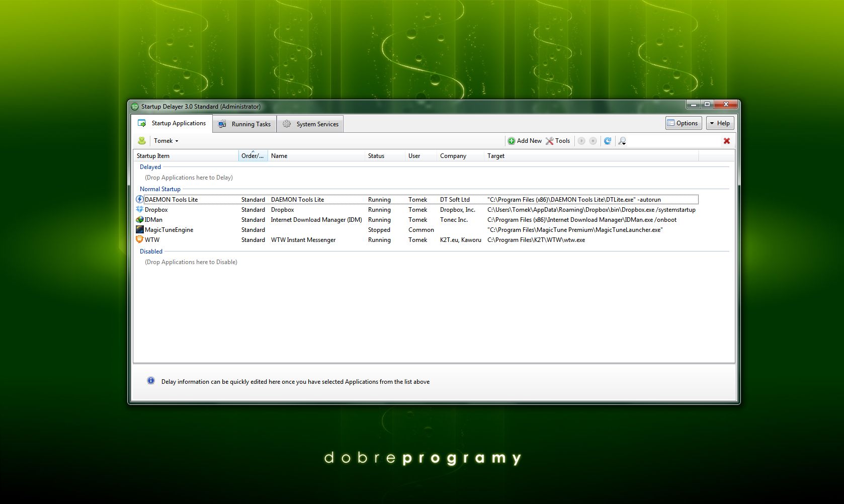Refresh the startup list with blue arrow
844x504 pixels.
click(x=608, y=141)
